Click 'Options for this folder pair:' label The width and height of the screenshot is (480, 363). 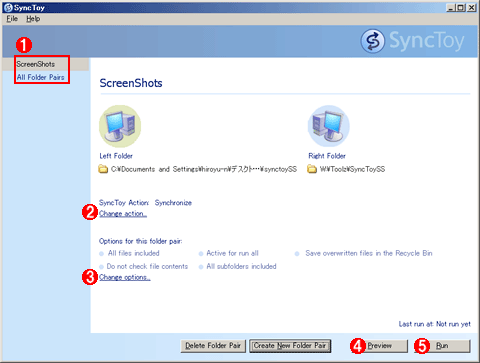141,241
